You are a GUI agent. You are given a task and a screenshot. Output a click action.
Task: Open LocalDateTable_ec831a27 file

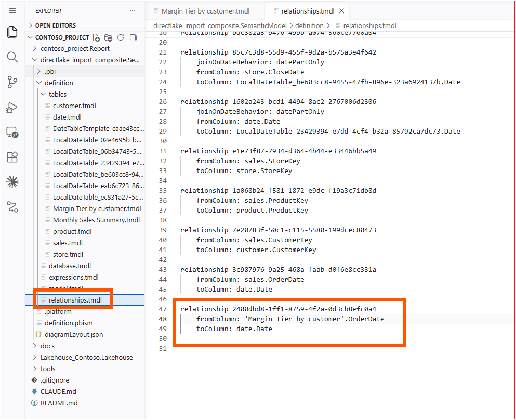98,198
